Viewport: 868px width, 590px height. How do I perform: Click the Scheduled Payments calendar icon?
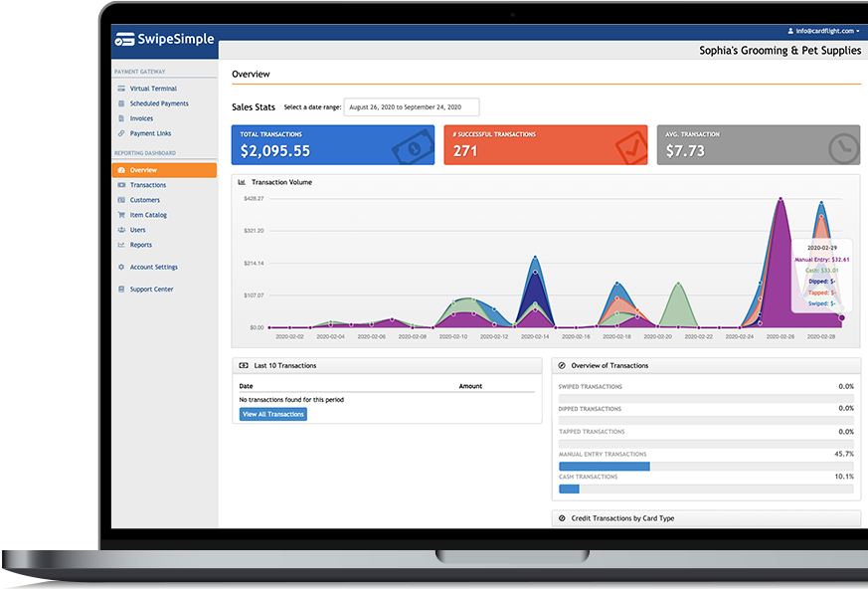coord(121,103)
